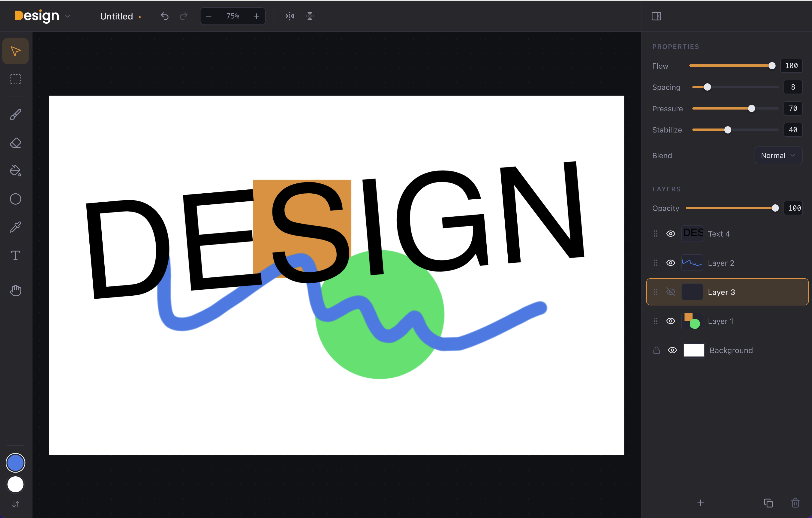Select the Ellipse shape tool
The image size is (812, 518).
coord(15,199)
